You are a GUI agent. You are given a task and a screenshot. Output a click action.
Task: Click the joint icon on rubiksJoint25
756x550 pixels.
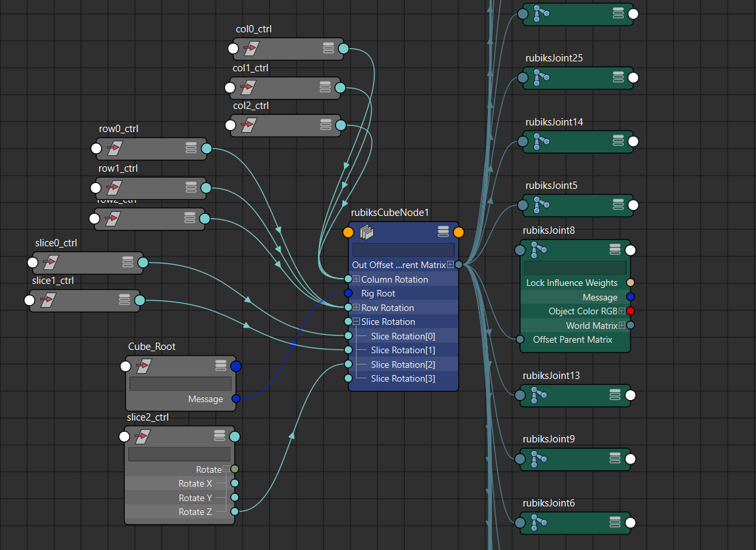click(541, 78)
